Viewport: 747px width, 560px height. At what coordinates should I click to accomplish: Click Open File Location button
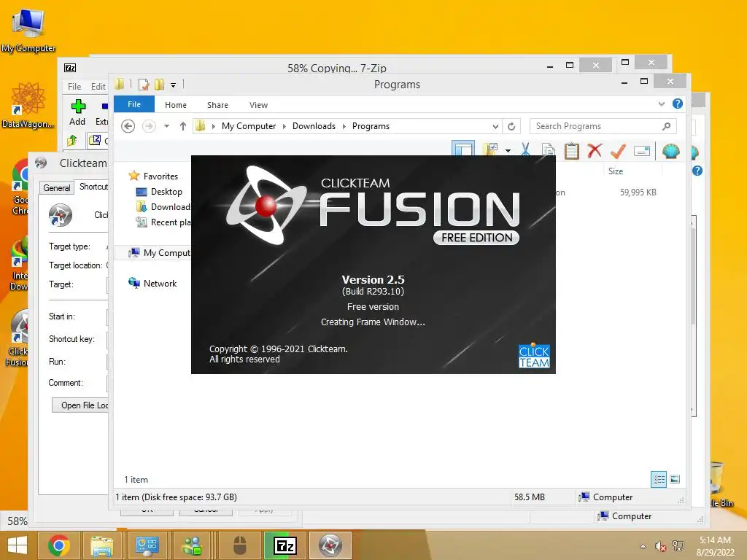click(80, 405)
